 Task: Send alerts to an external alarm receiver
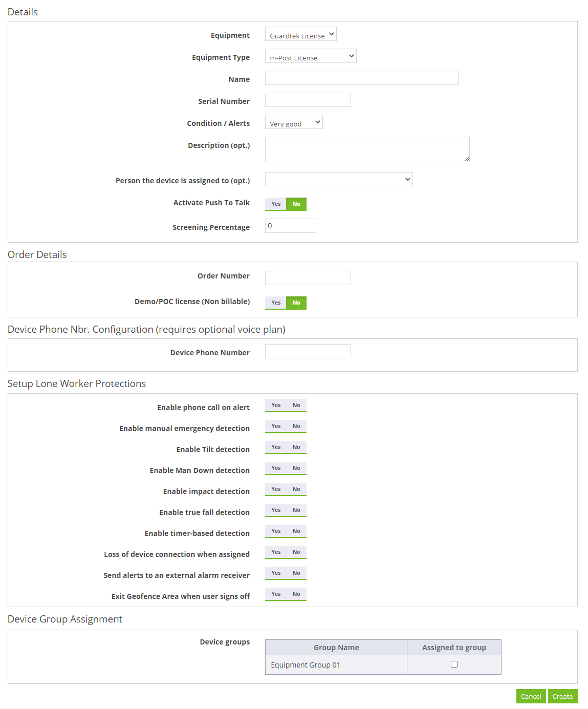276,573
